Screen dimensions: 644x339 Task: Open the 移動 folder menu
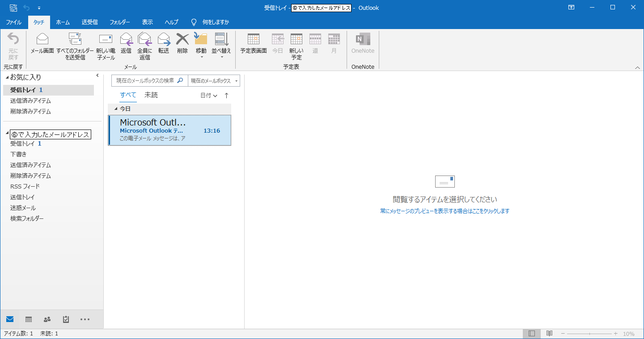coord(201,46)
